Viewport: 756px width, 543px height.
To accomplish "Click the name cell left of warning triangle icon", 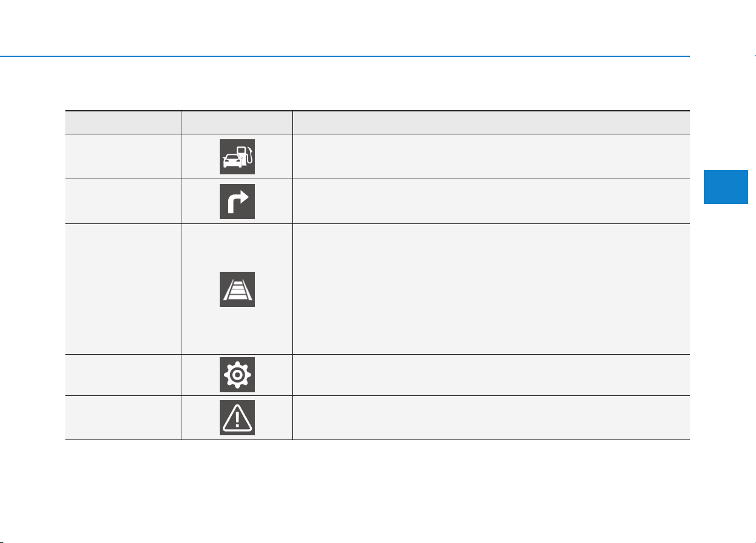I will point(123,418).
